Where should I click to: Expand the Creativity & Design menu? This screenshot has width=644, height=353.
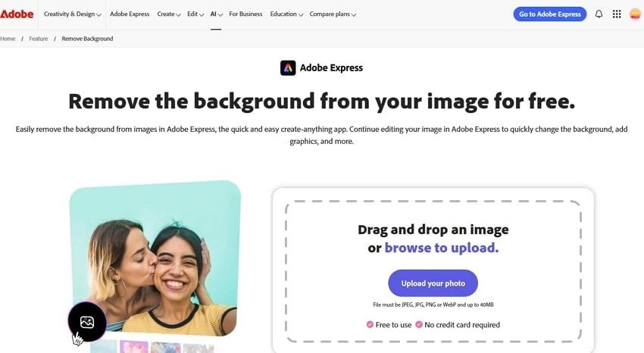click(72, 14)
